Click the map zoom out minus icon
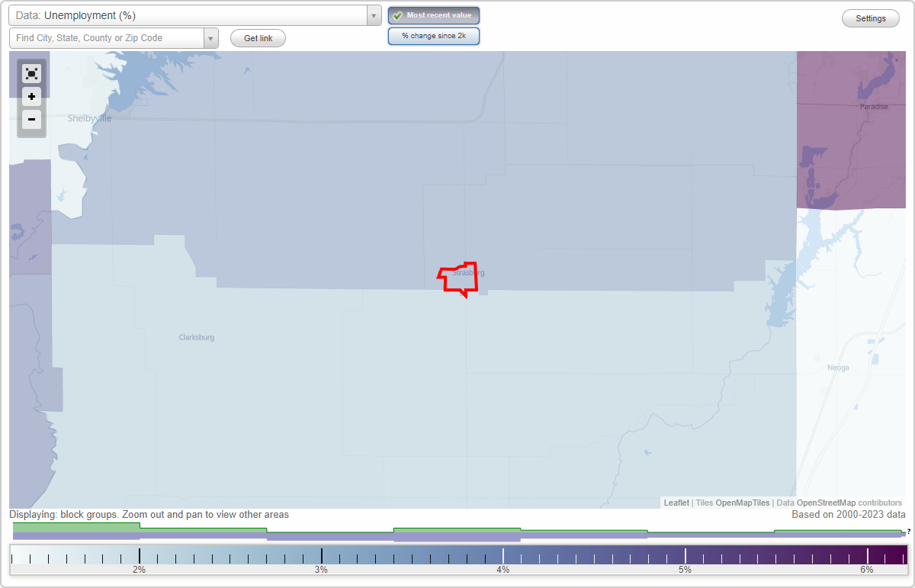Image resolution: width=915 pixels, height=588 pixels. pyautogui.click(x=31, y=120)
